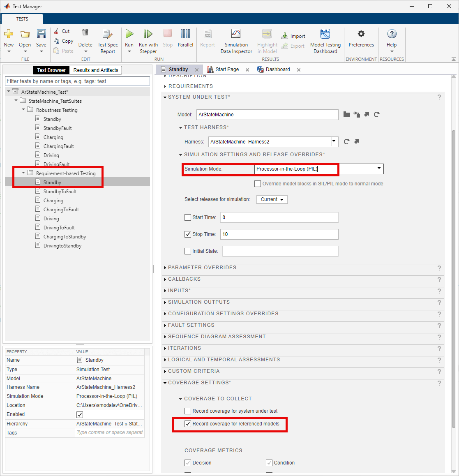Select StandbyToFault test case
The width and height of the screenshot is (459, 476).
click(60, 192)
